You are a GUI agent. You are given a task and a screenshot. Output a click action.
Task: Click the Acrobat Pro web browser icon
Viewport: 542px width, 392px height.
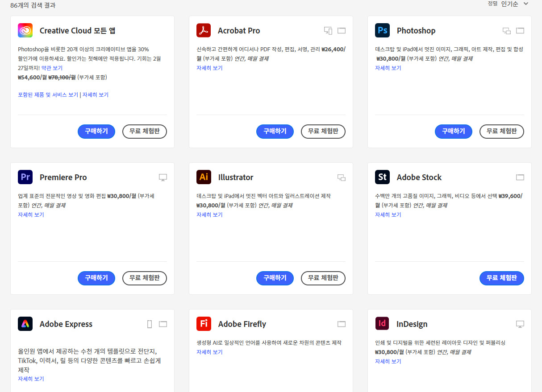click(342, 31)
